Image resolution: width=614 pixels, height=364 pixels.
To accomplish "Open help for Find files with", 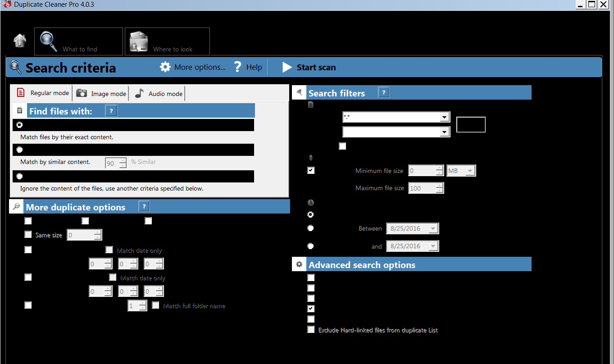I will coord(111,111).
